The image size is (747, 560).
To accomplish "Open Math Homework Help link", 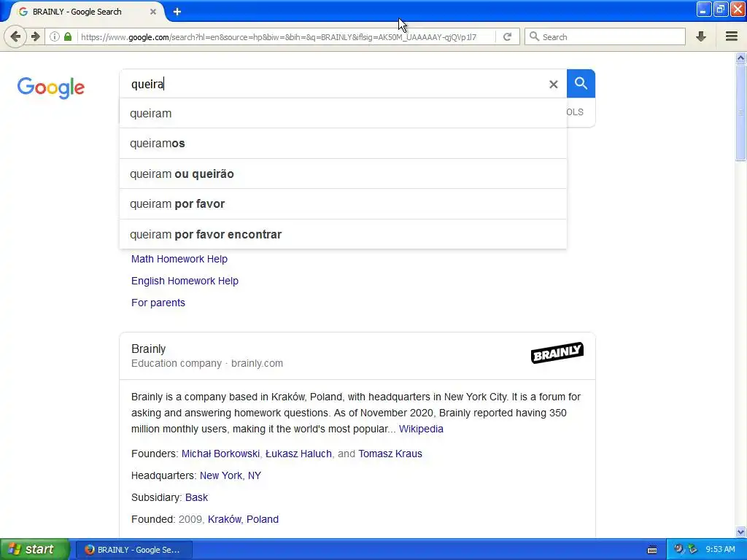I will coord(179,259).
